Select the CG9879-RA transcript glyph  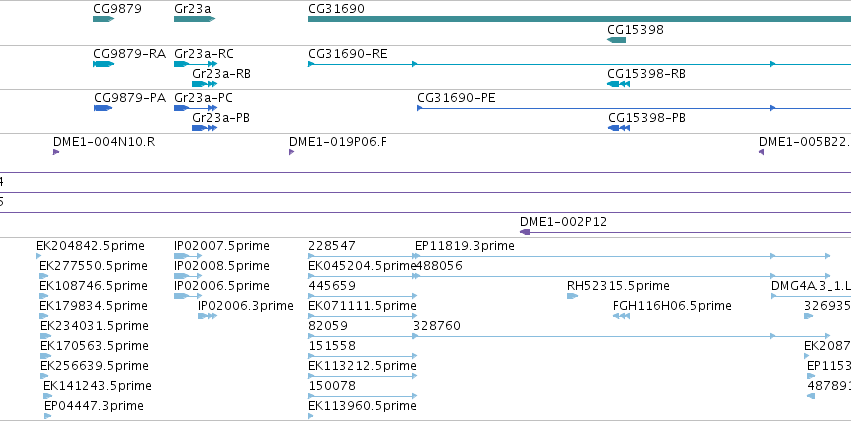(103, 64)
